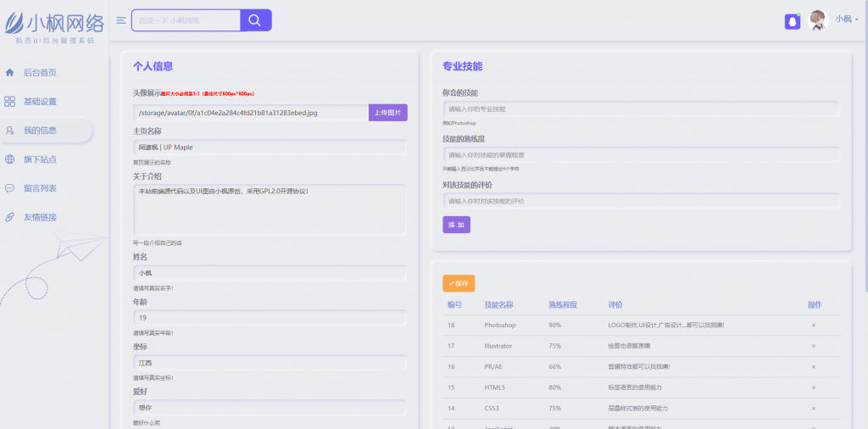The image size is (868, 429).
Task: Click the user icon beside 我的信息
Action: coord(9,131)
